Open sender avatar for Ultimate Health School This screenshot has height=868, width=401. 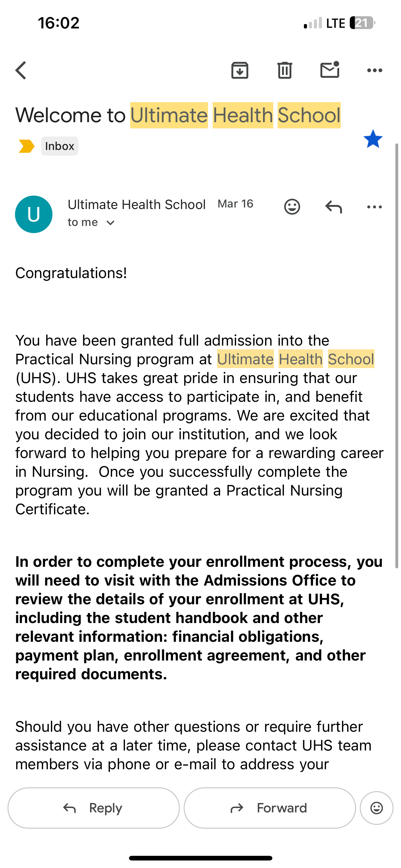click(x=34, y=214)
